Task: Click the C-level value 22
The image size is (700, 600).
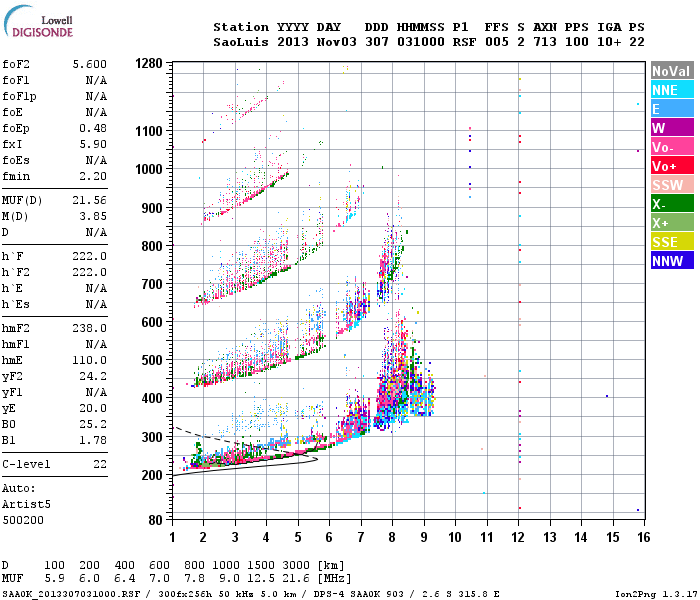Action: tap(100, 464)
